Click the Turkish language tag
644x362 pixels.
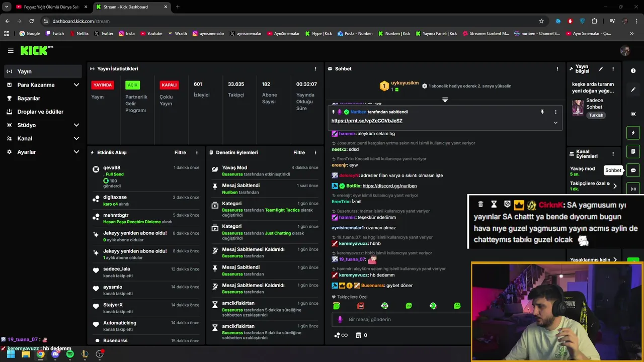point(596,115)
